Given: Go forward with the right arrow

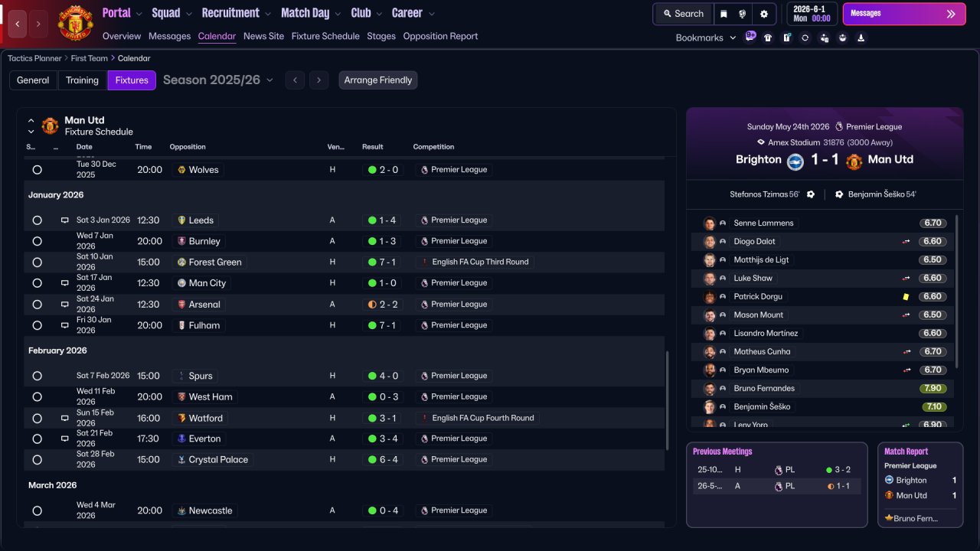Looking at the screenshot, I should [38, 24].
